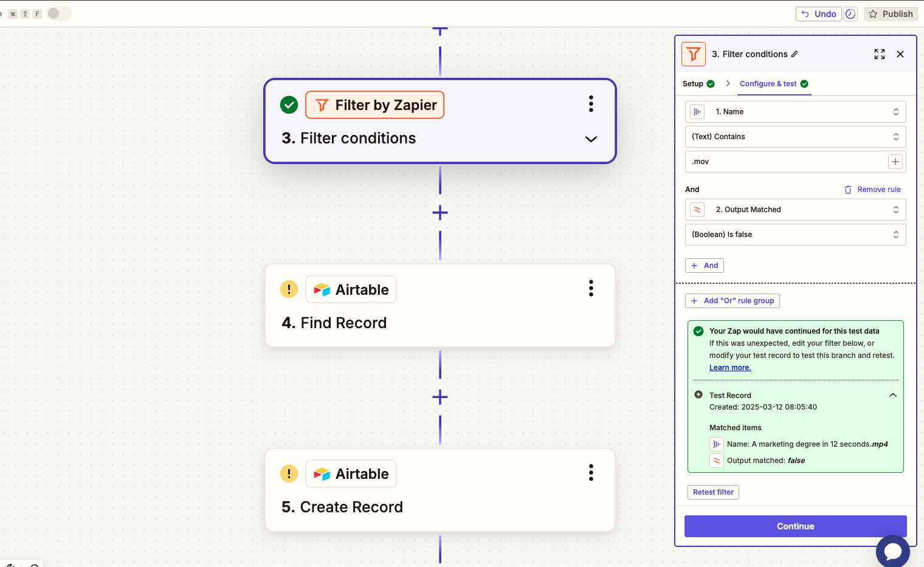Collapse the Filter conditions step card chevron
The width and height of the screenshot is (924, 567).
tap(591, 139)
